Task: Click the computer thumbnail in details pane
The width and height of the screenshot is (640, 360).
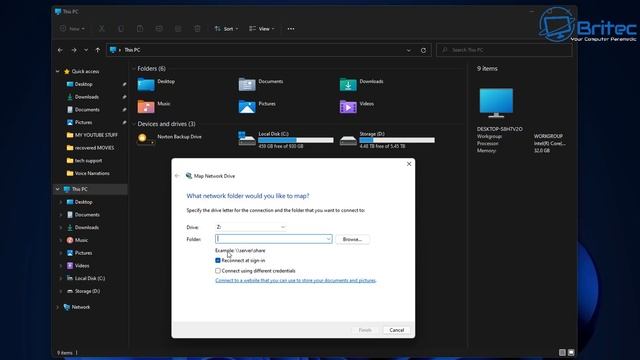Action: click(x=496, y=102)
